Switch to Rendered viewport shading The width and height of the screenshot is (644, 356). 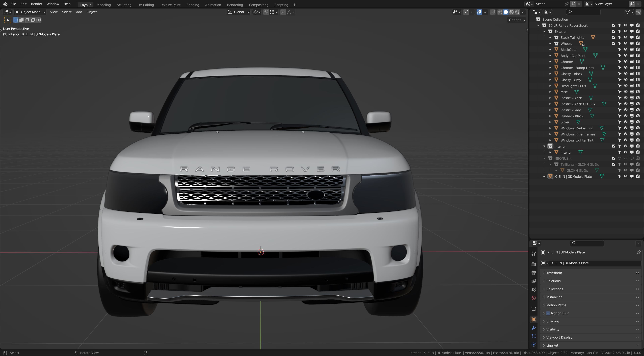517,12
